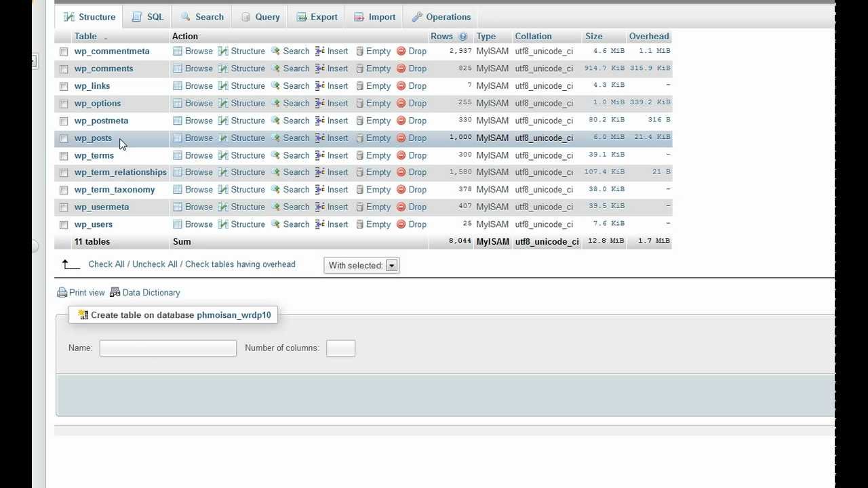
Task: Click the Type column header
Action: coord(486,37)
